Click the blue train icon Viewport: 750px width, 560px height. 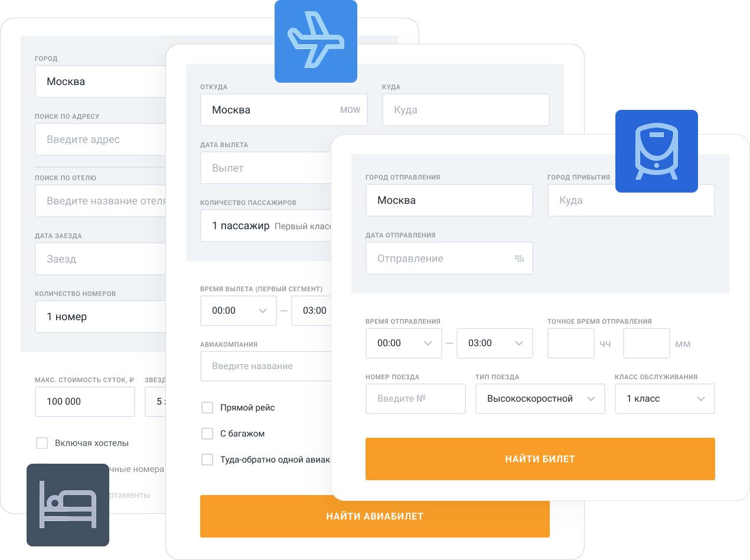tap(656, 151)
